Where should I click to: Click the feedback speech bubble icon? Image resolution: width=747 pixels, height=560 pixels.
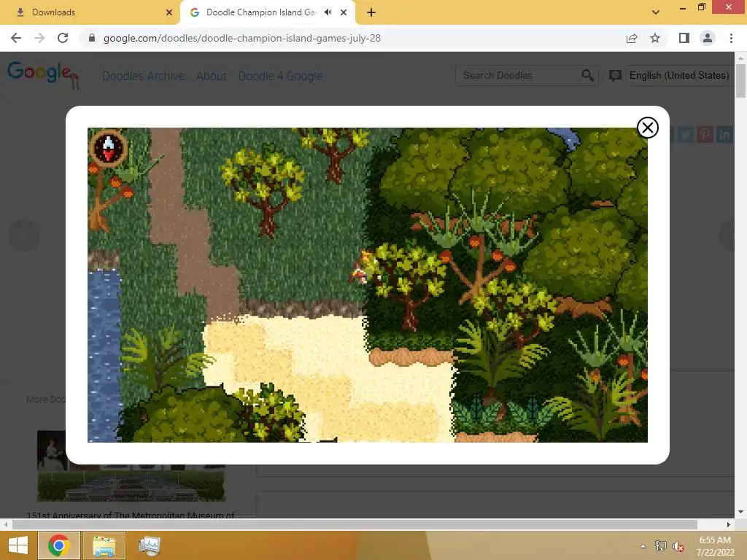(x=615, y=75)
